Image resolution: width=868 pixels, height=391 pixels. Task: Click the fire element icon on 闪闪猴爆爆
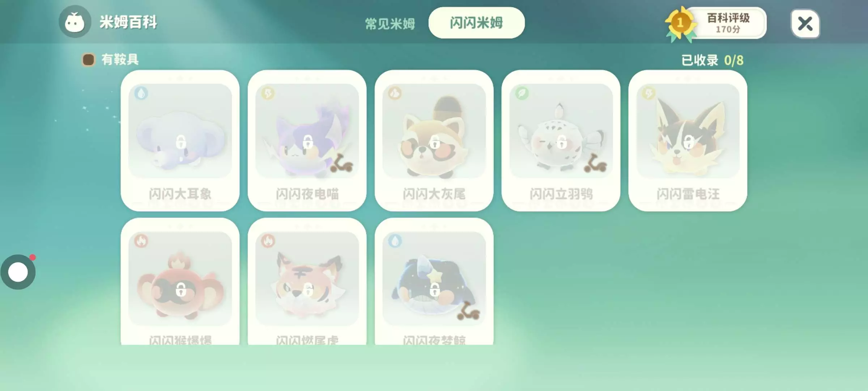pos(141,241)
